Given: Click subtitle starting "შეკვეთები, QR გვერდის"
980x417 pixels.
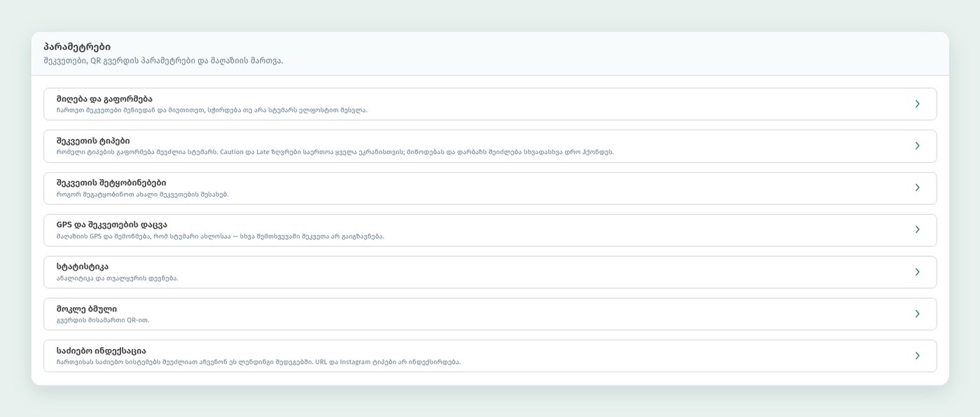Looking at the screenshot, I should point(163,61).
